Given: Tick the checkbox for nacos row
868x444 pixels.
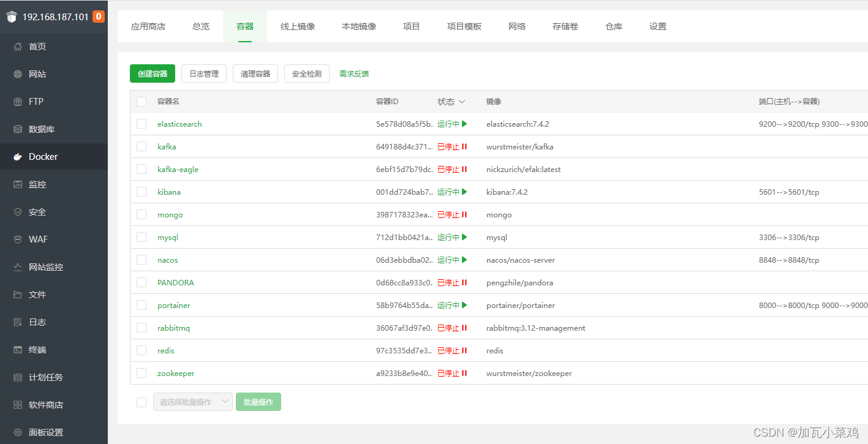Looking at the screenshot, I should (x=142, y=260).
